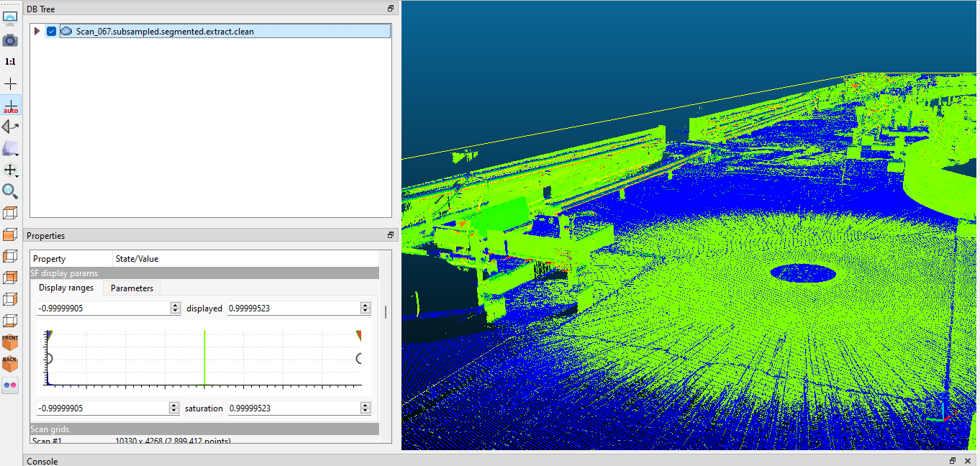This screenshot has height=466, width=980.
Task: Set the top view cube icon
Action: coord(10,213)
